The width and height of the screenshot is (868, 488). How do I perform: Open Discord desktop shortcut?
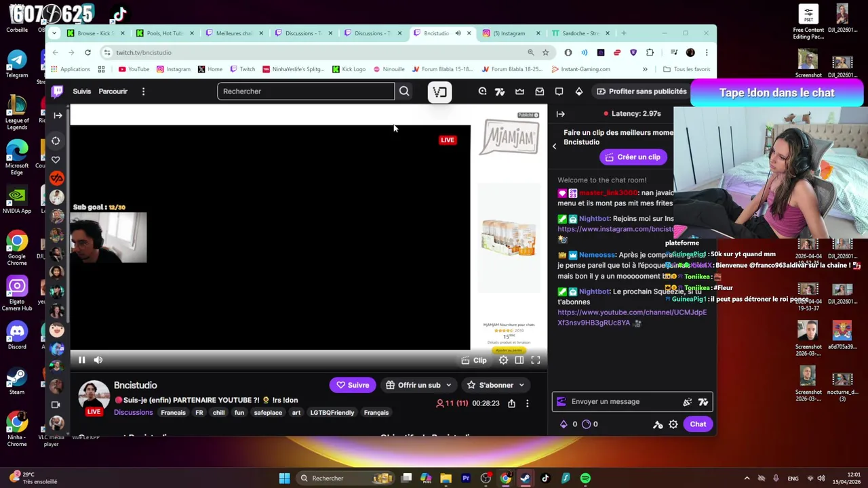click(17, 335)
